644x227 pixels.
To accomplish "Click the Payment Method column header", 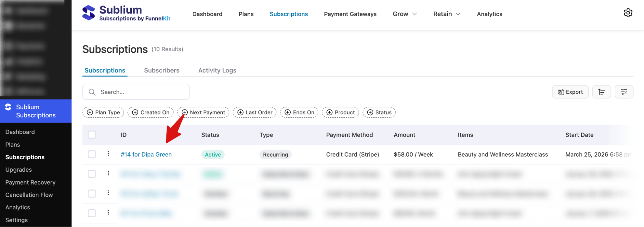I will (349, 135).
